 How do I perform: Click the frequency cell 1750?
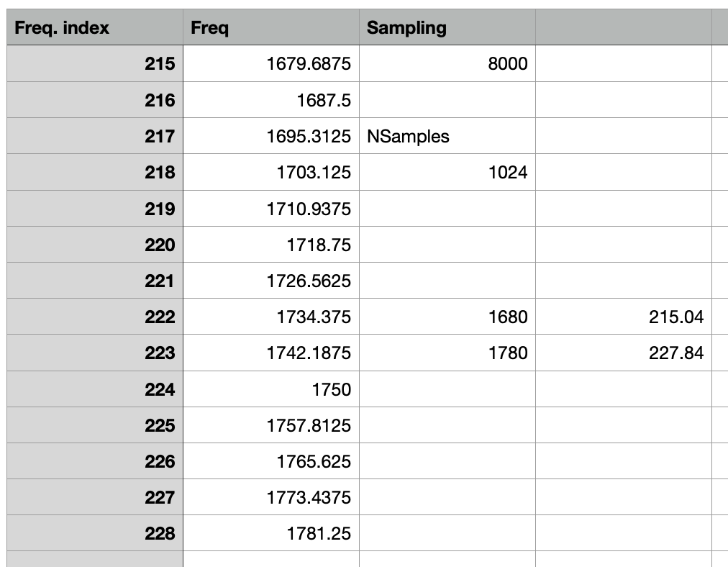click(270, 389)
